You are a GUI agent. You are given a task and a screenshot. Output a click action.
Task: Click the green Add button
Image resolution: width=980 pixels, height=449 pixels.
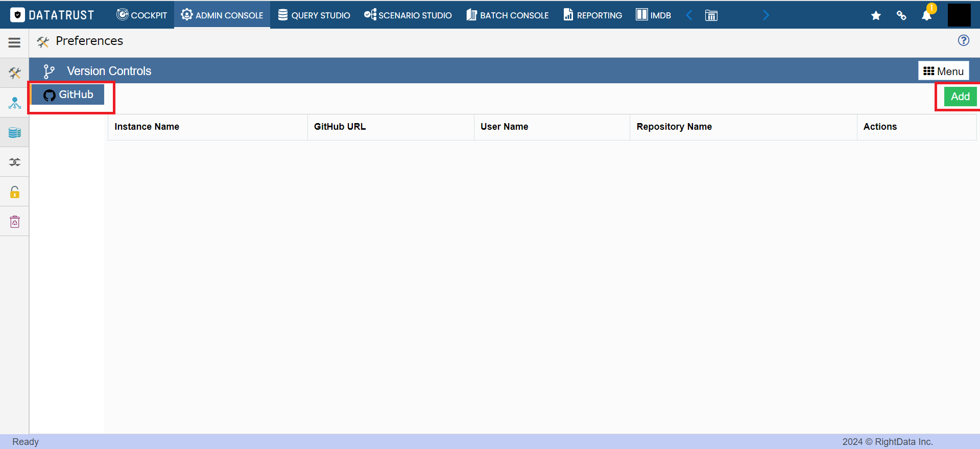(x=960, y=97)
